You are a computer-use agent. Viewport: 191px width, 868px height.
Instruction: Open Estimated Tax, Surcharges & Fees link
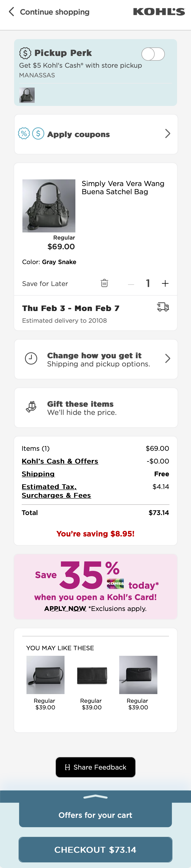click(56, 491)
